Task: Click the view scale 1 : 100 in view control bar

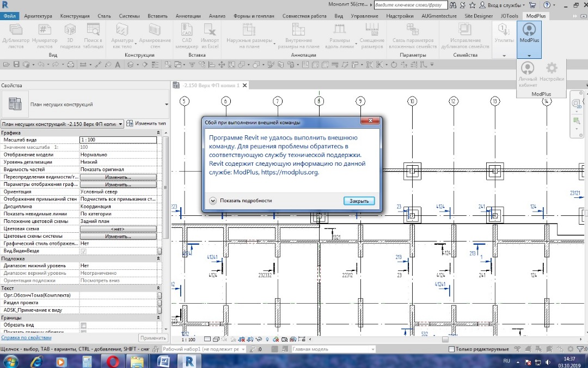Action: click(x=188, y=340)
